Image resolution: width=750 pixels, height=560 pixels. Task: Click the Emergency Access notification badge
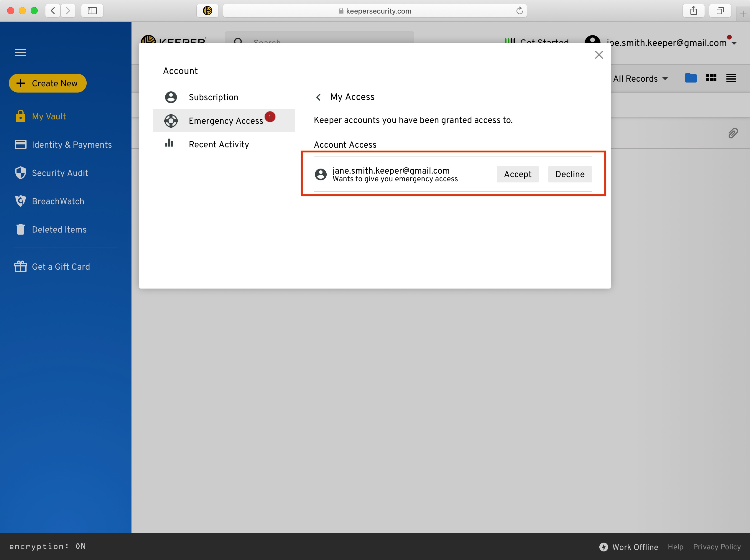(270, 117)
